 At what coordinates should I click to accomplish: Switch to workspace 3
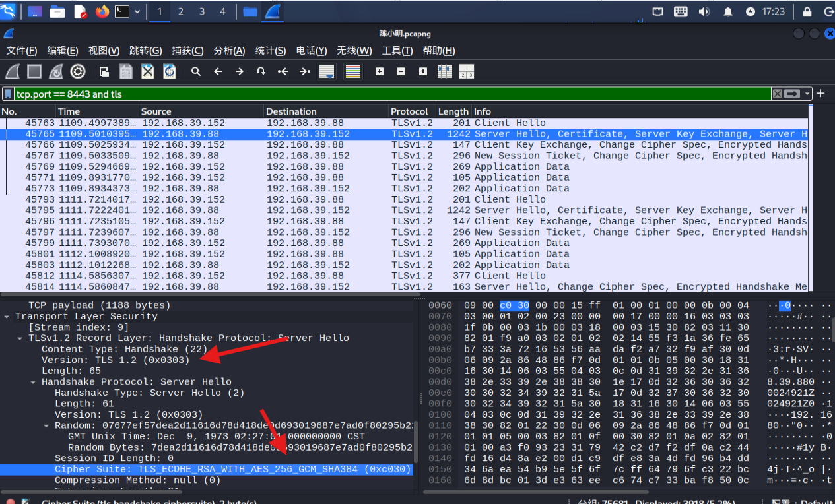pos(202,11)
